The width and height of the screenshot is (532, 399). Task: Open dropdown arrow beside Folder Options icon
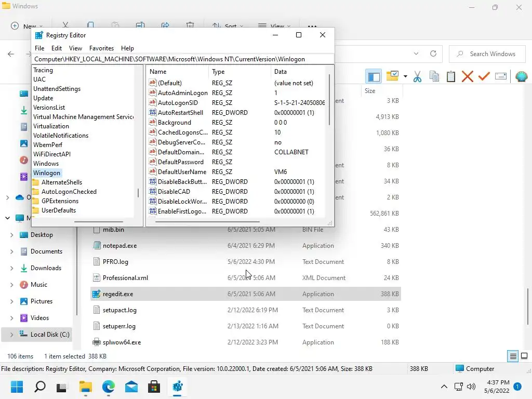405,76
